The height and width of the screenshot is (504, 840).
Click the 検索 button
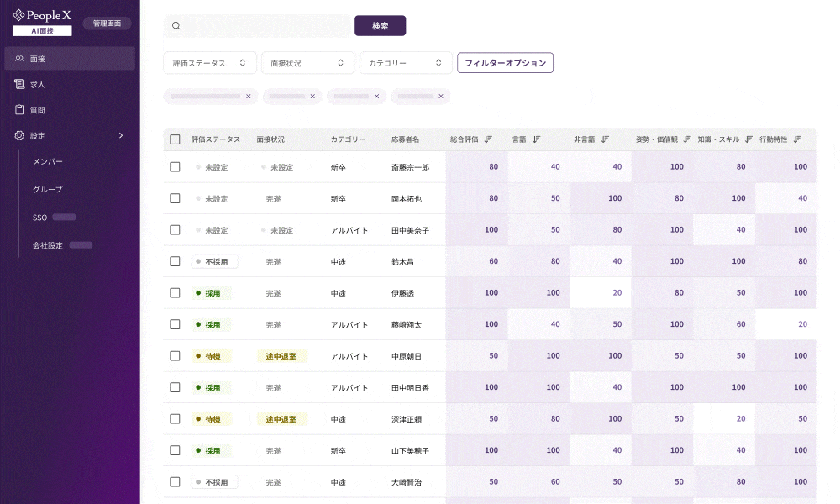click(380, 26)
